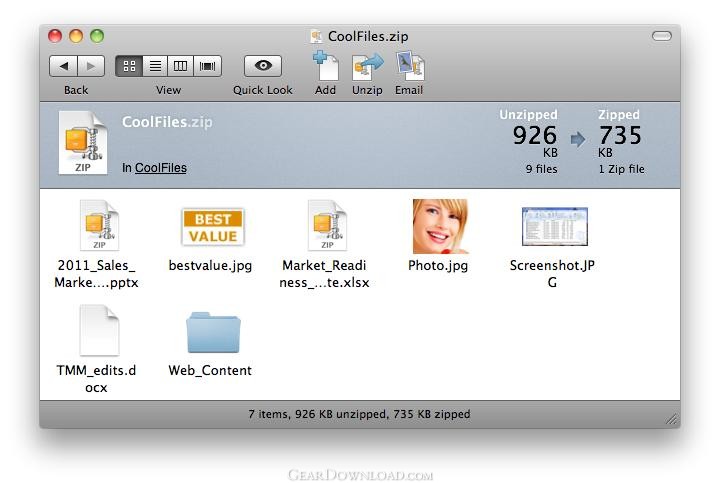Click the Unzip toolbar icon
This screenshot has width=720, height=483.
click(x=367, y=67)
